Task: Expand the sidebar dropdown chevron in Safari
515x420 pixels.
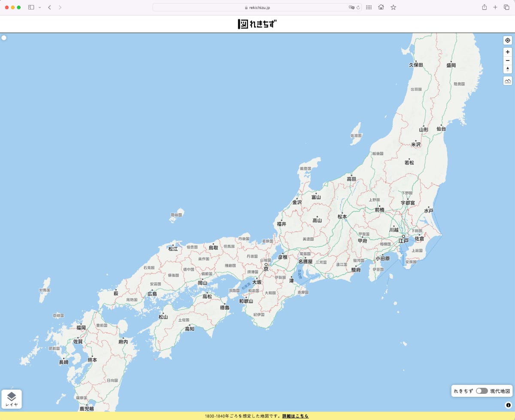Action: [x=39, y=7]
